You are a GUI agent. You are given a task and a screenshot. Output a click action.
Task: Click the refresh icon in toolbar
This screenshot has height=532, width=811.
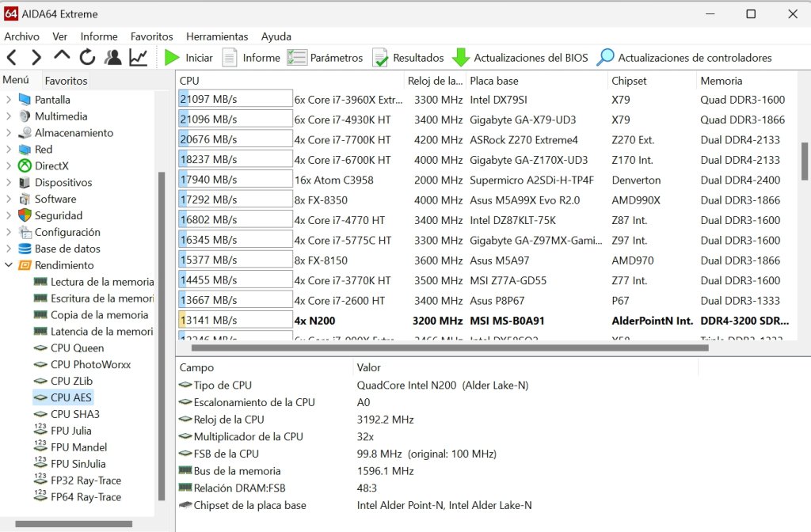87,57
